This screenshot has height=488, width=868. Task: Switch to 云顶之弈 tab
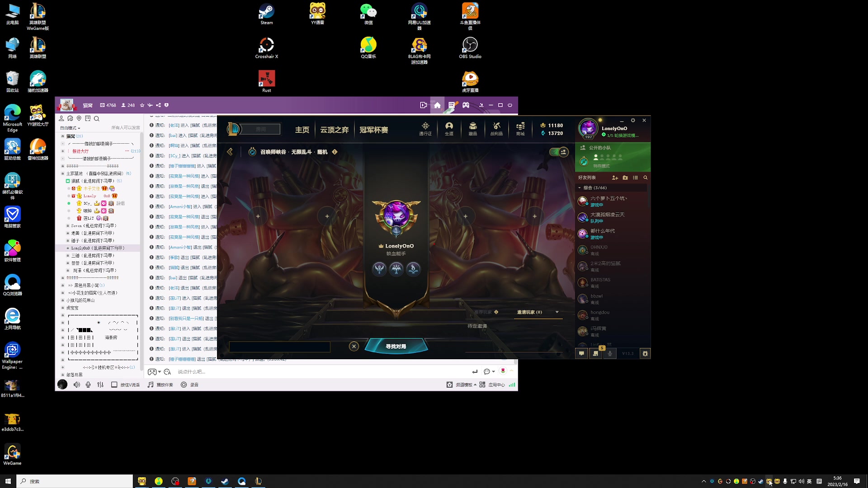(x=335, y=130)
